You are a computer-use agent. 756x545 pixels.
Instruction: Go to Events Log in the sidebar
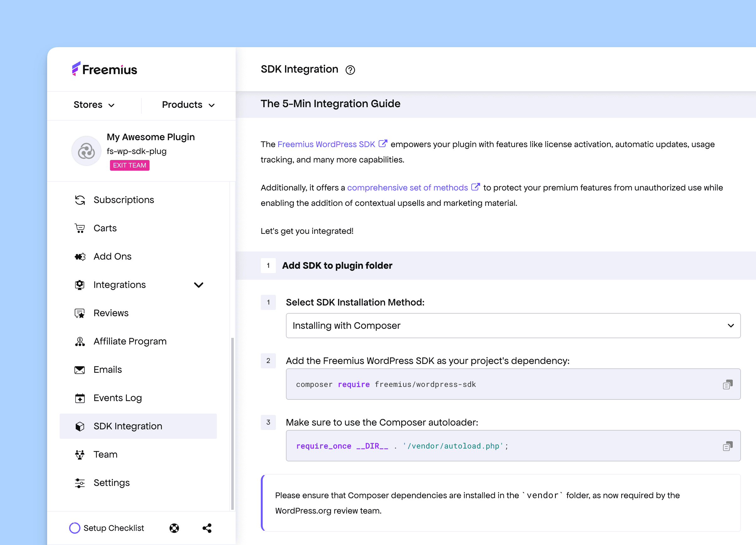pos(138,398)
